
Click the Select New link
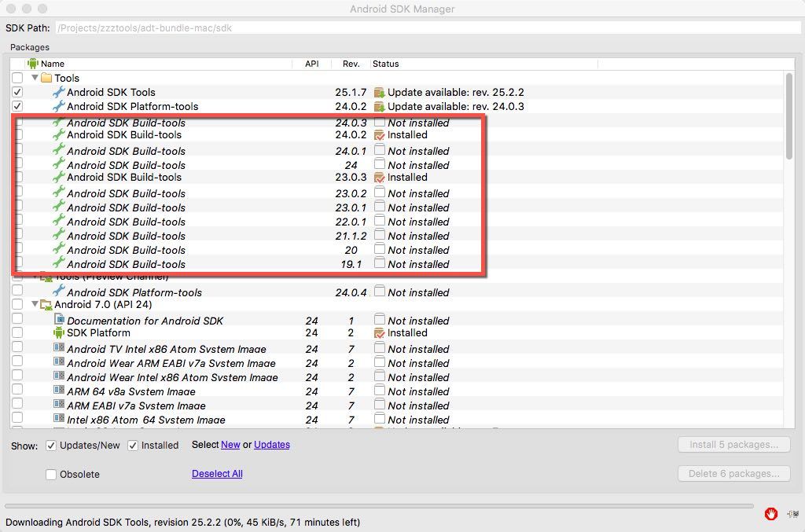click(x=230, y=445)
